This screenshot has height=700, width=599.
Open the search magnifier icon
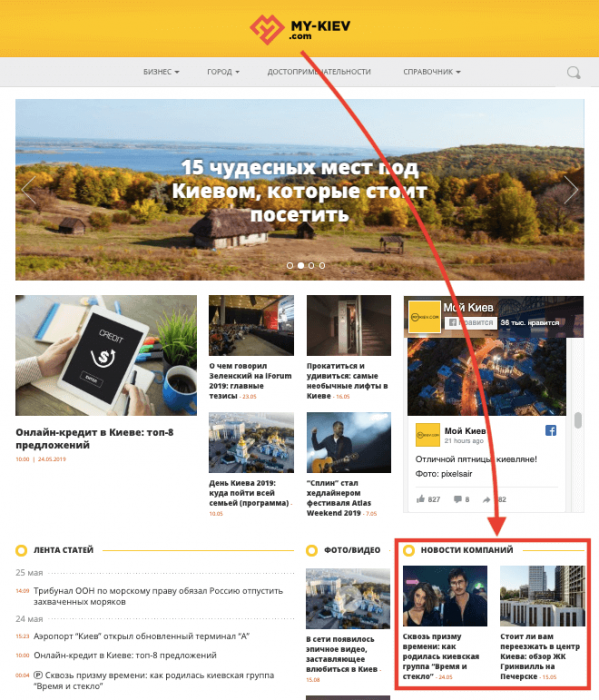point(573,72)
